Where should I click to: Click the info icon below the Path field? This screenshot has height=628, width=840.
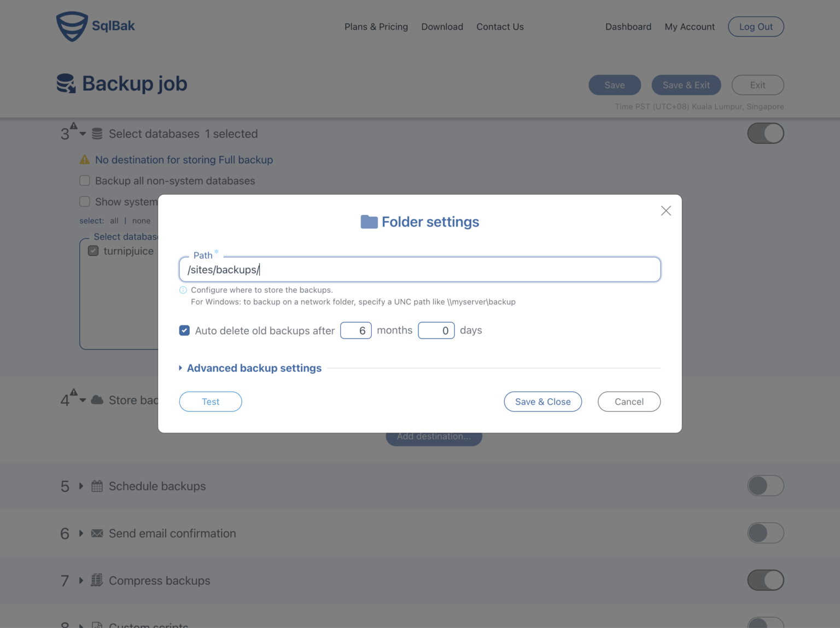click(x=183, y=290)
